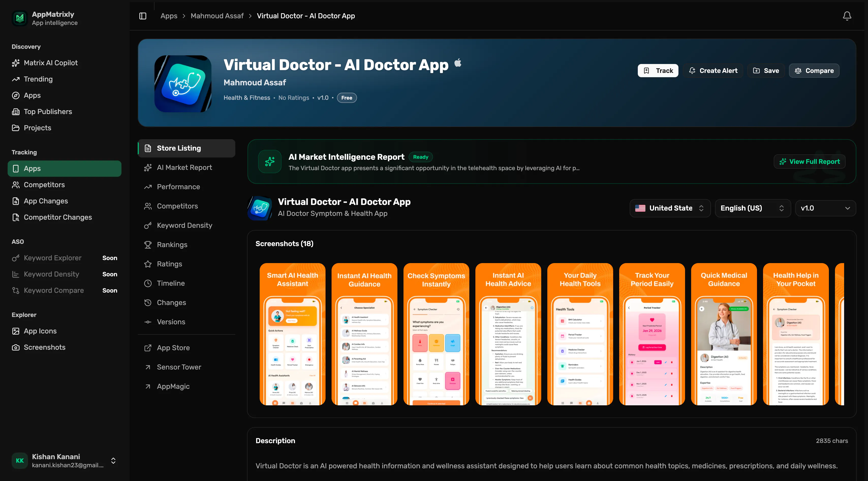Open Check Symptoms Instantly screenshot
The height and width of the screenshot is (481, 868).
pos(436,334)
